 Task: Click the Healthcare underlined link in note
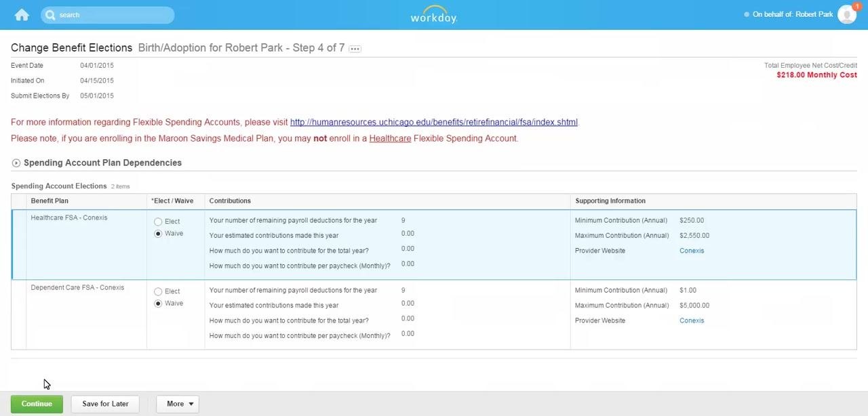tap(390, 138)
